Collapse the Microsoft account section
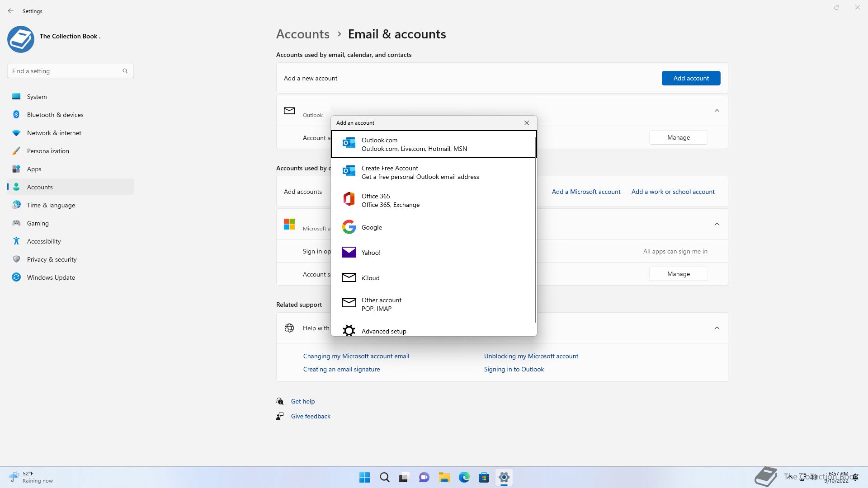The width and height of the screenshot is (868, 488). [x=717, y=224]
